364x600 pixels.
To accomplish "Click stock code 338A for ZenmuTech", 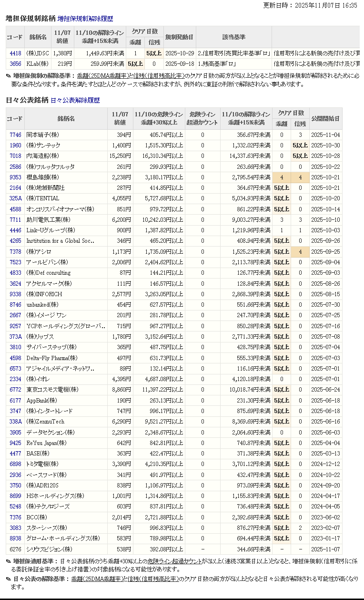I will click(x=15, y=422).
